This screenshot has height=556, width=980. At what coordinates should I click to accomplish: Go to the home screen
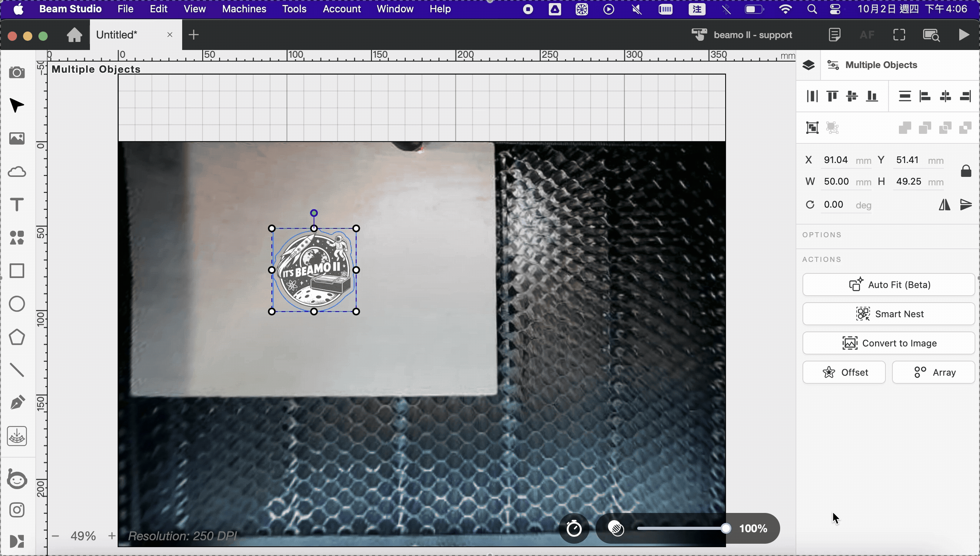(x=75, y=35)
